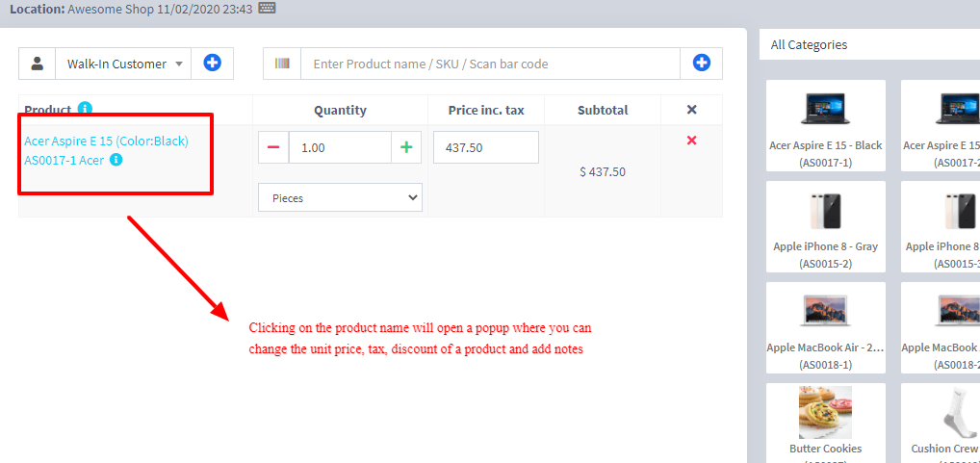Select the Butter Cookies product tile
The height and width of the screenshot is (463, 980).
click(x=825, y=424)
